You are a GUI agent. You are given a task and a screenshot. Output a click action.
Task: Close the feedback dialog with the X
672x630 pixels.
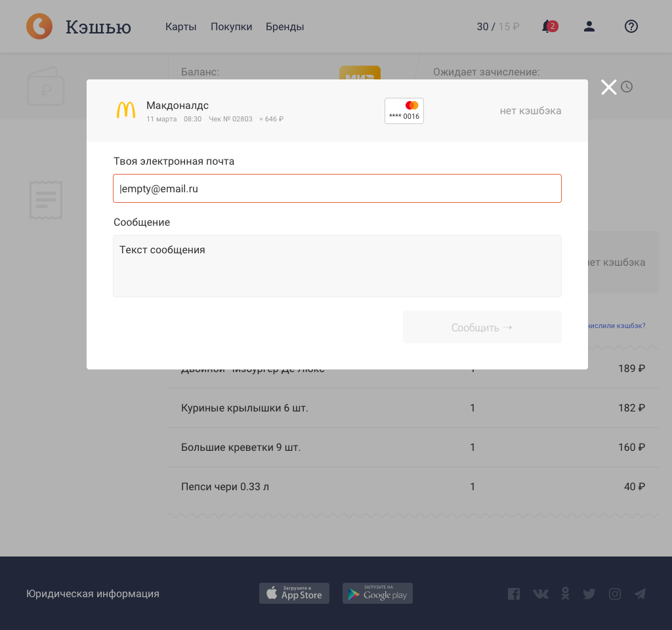tap(608, 87)
